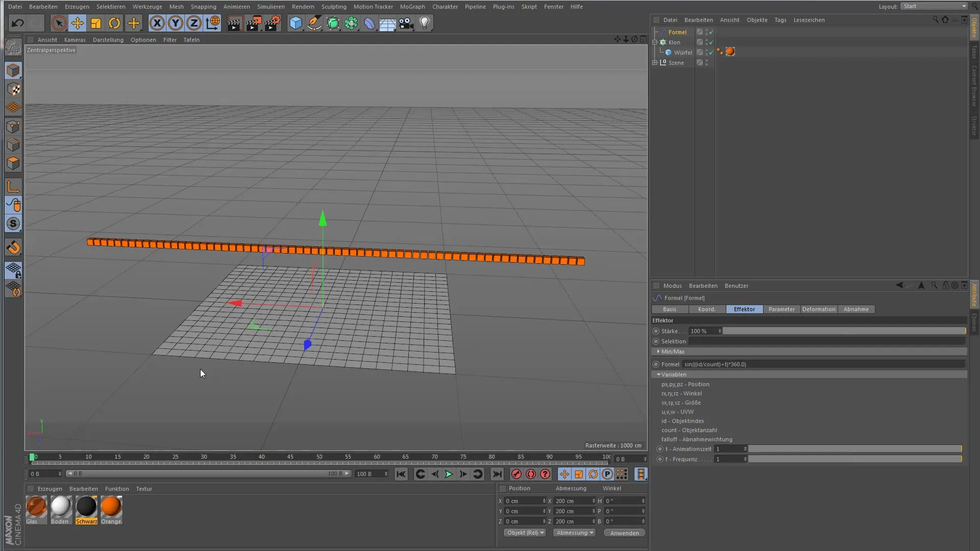Toggle Y axis lock
Screen dimensions: 980x551
[176, 23]
